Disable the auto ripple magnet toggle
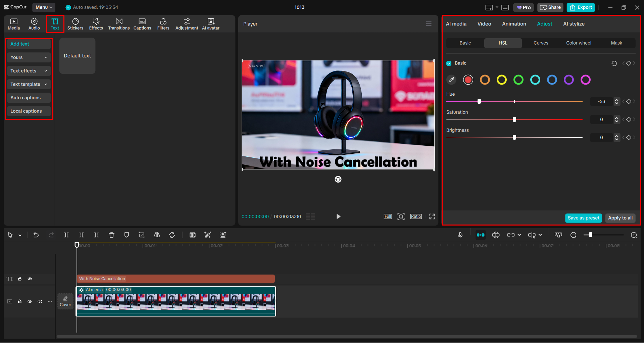This screenshot has height=343, width=644. 480,235
